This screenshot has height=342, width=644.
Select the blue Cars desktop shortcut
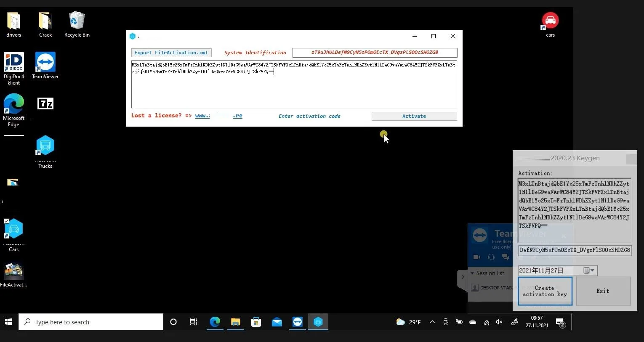pyautogui.click(x=13, y=235)
